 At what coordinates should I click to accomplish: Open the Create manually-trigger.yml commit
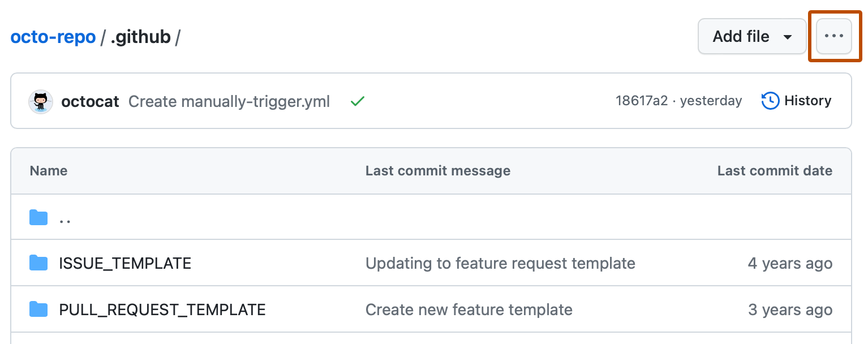(229, 101)
